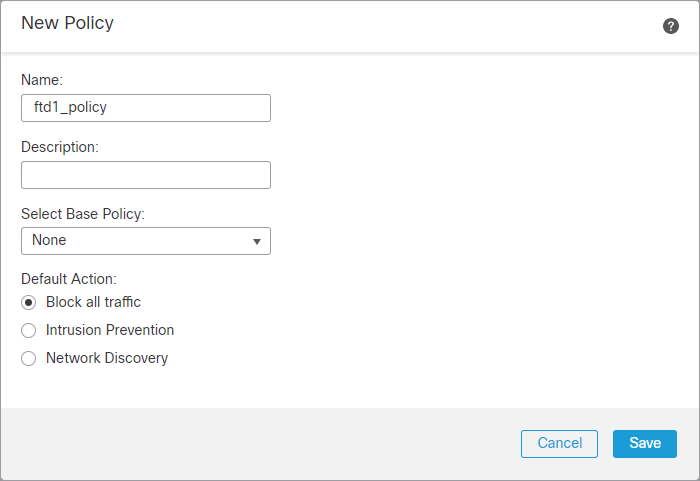700x481 pixels.
Task: Click the Description: field label
Action: click(x=60, y=147)
